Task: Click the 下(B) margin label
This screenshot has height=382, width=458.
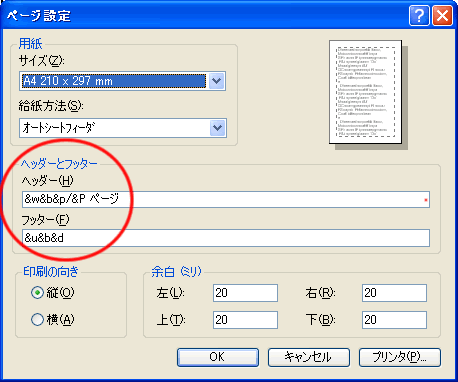Action: [x=320, y=320]
